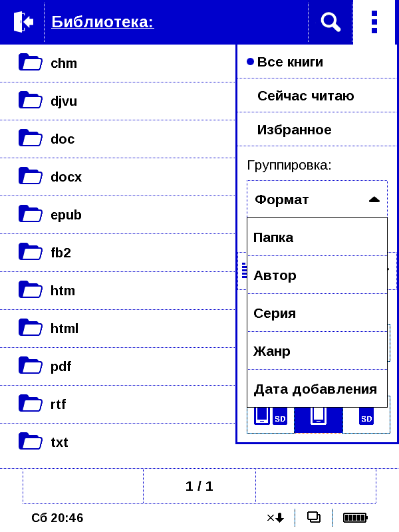Click the 'Библиотека:' header link

point(102,22)
